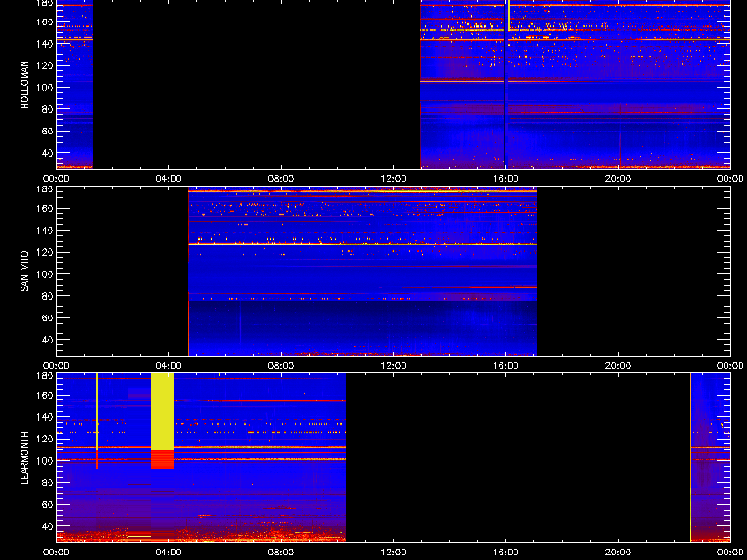Click the SAN VITO station axis label
Viewport: 747px width, 560px height.
coord(25,272)
